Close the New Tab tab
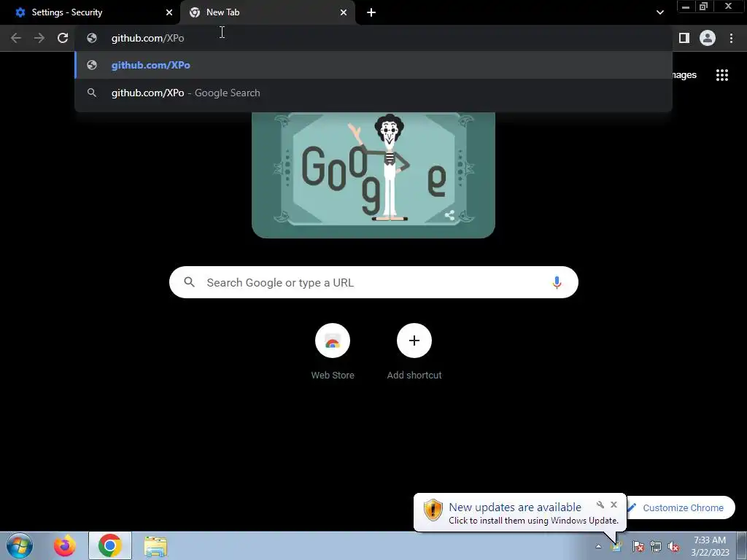The image size is (747, 560). (x=344, y=12)
